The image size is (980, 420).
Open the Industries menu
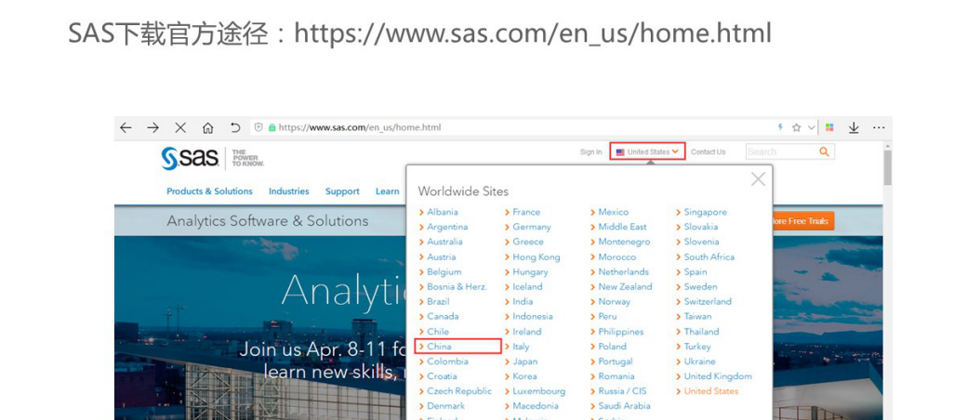pyautogui.click(x=288, y=191)
